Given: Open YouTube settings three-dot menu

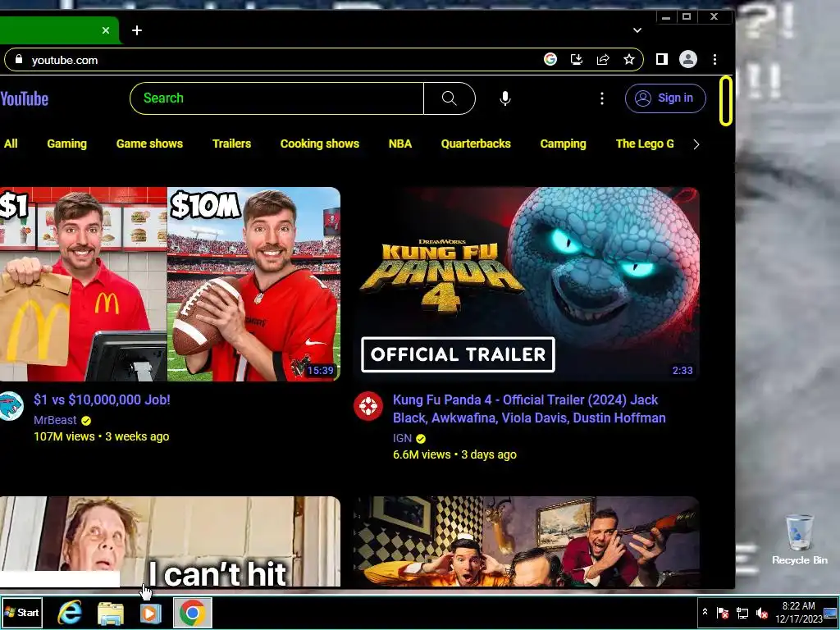Looking at the screenshot, I should tap(601, 98).
